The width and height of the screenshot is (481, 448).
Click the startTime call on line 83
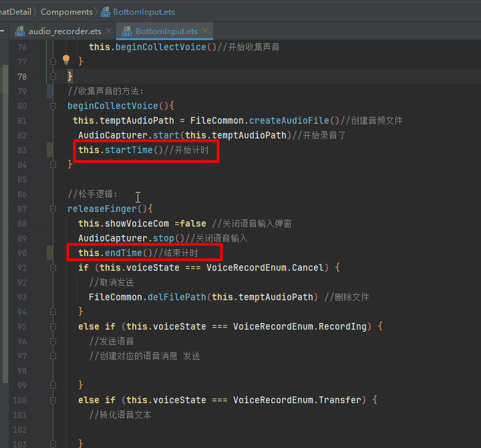click(128, 150)
